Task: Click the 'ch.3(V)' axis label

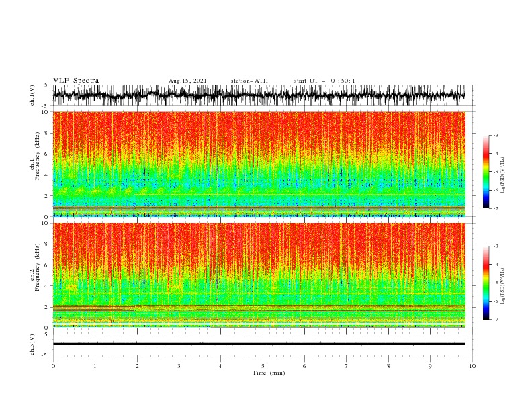Action: tap(32, 345)
